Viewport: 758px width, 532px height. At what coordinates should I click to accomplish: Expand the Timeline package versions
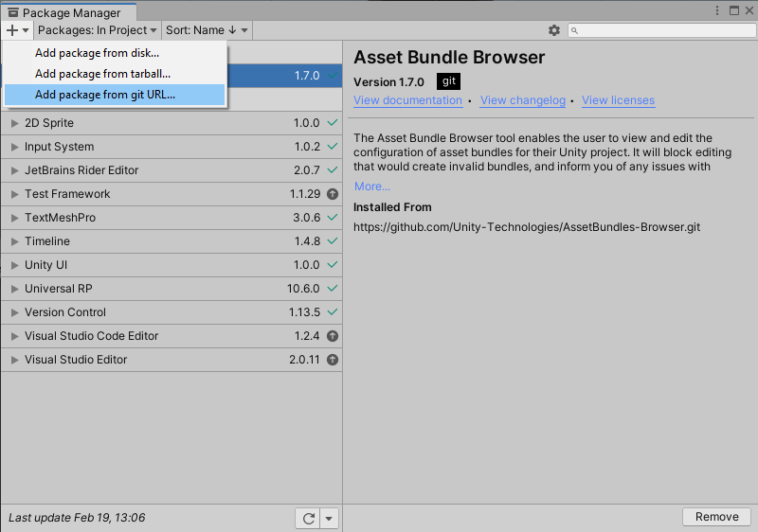(15, 241)
